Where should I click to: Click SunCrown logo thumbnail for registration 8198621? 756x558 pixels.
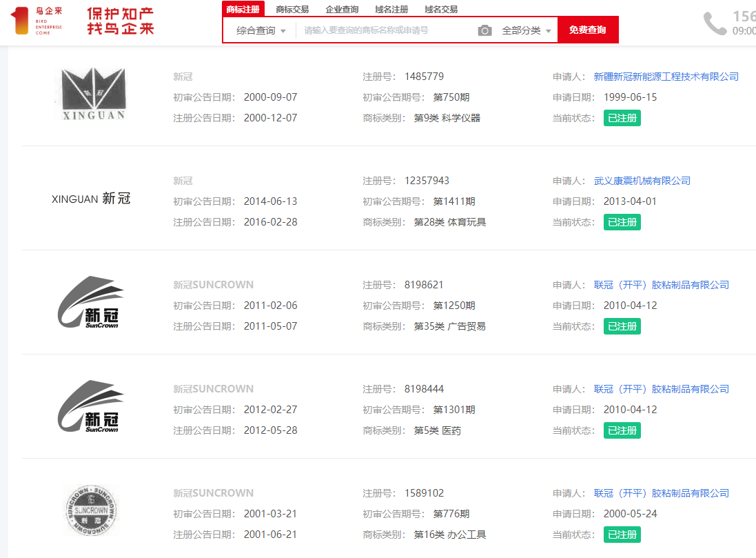[x=91, y=302]
